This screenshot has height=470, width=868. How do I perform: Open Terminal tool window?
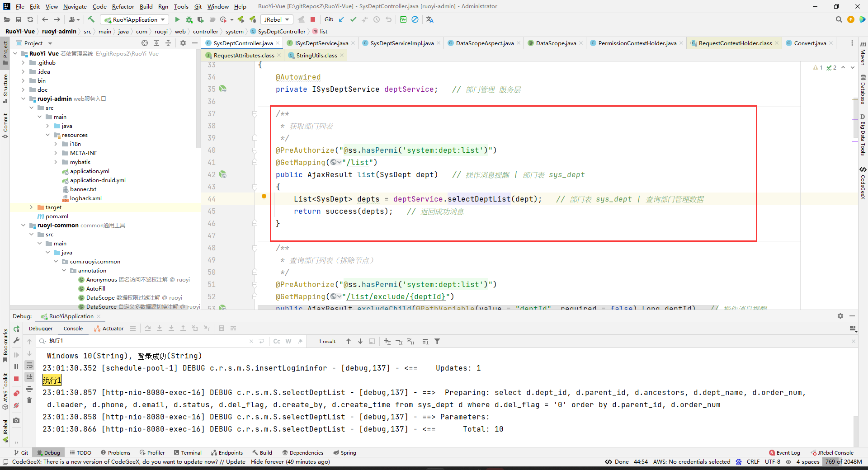187,452
